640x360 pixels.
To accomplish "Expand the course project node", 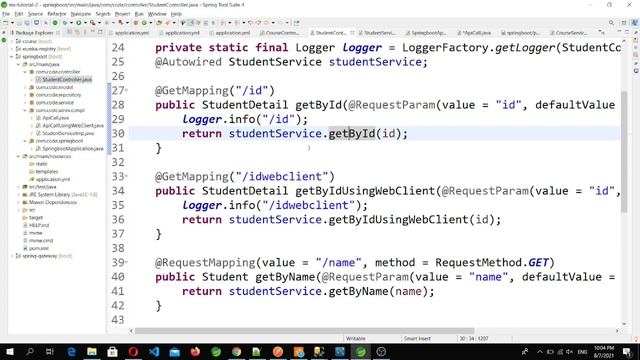I will (12, 41).
